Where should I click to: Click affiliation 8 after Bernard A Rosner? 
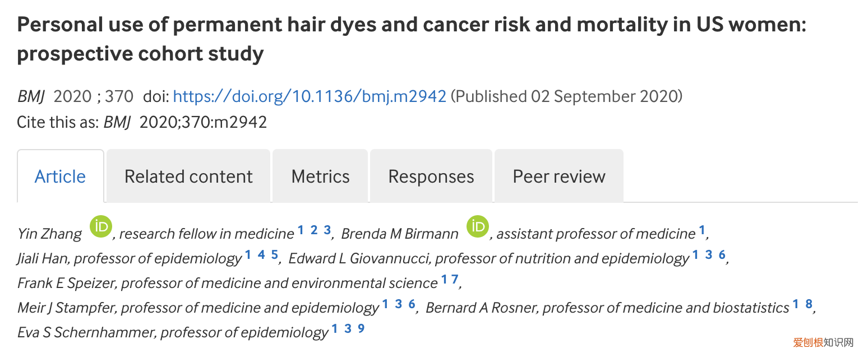tap(809, 304)
